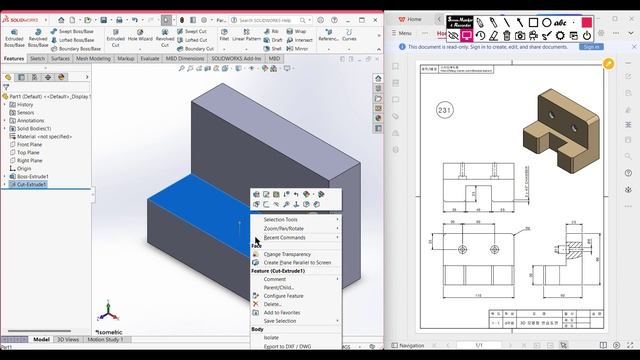Select the Lofted Boss/Base tool
The height and width of the screenshot is (360, 640).
point(72,40)
